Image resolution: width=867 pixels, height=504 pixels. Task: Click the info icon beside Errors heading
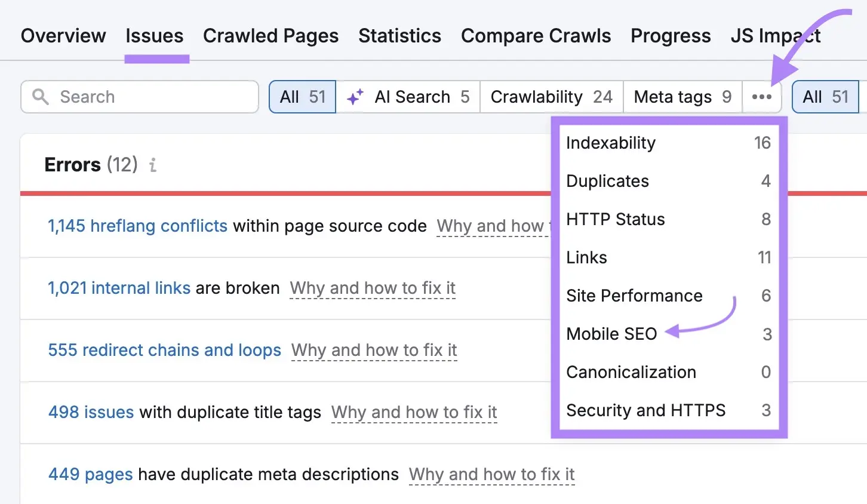[x=152, y=165]
